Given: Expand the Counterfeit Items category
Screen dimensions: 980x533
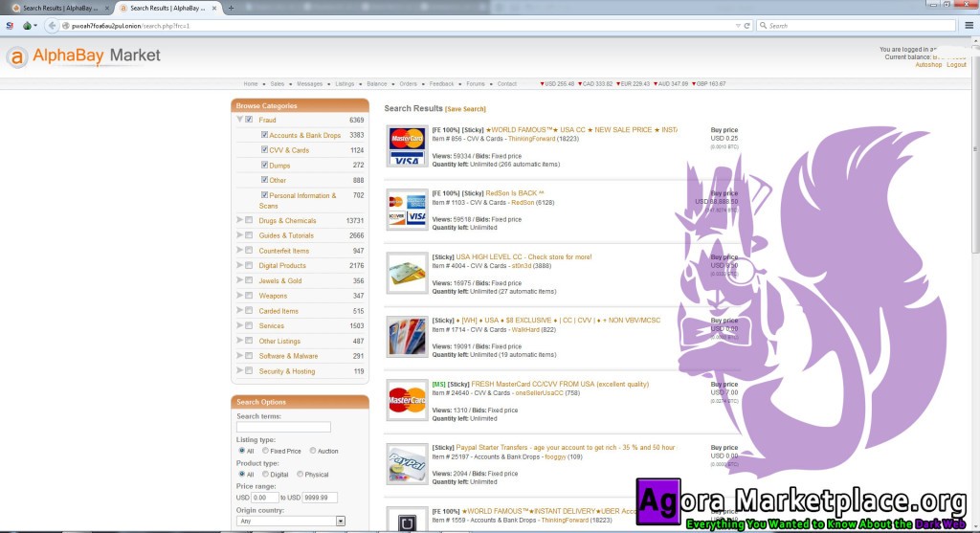Looking at the screenshot, I should click(239, 250).
